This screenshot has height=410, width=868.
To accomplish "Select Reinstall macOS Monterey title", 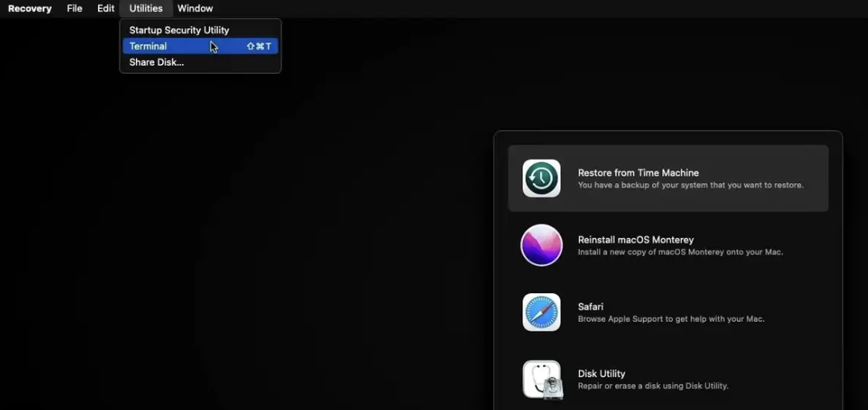I will coord(636,240).
